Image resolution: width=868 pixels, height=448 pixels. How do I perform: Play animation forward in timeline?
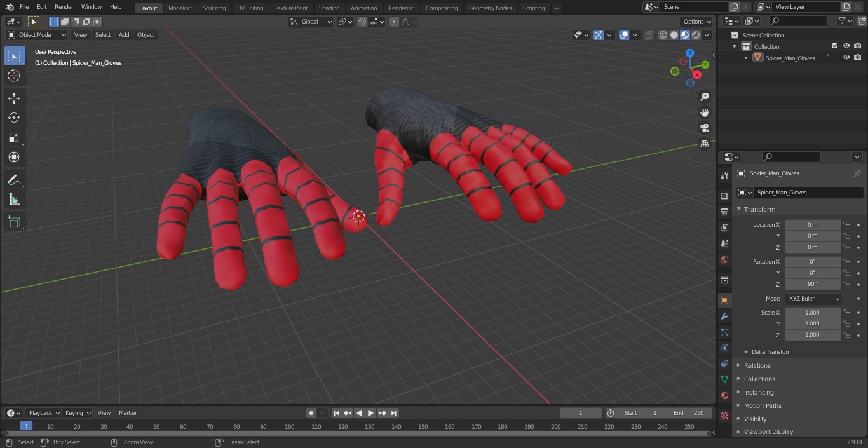pyautogui.click(x=370, y=413)
